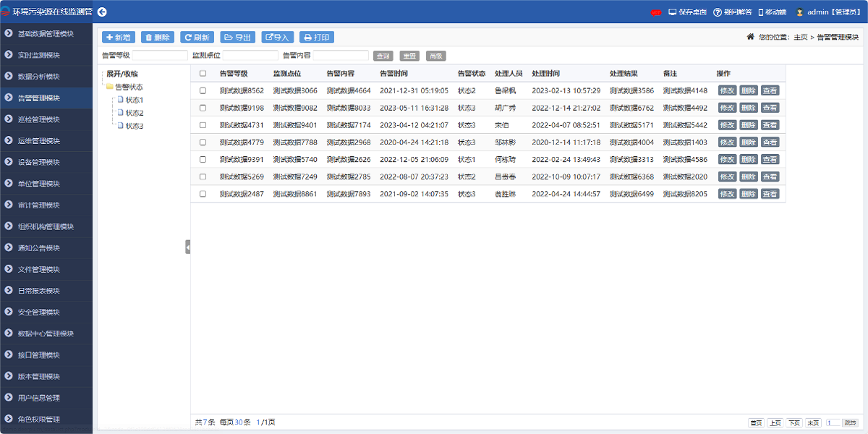Toggle 展开/收缩 for the tree panel

[122, 74]
